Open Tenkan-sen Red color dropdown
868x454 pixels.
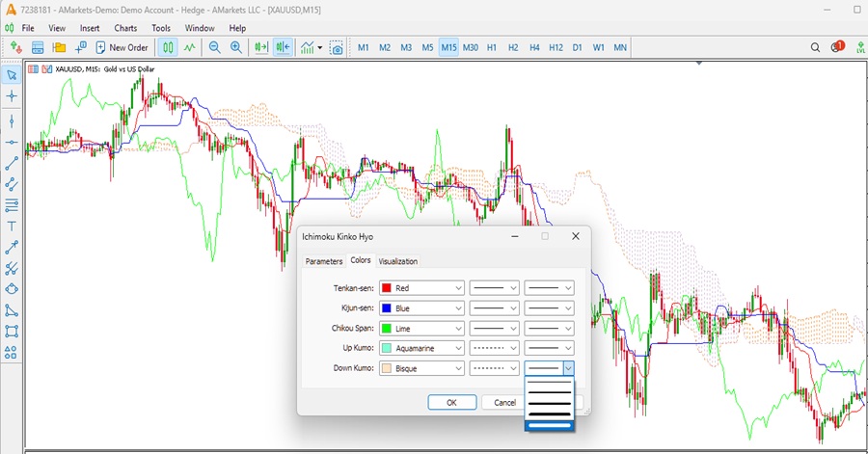point(421,288)
